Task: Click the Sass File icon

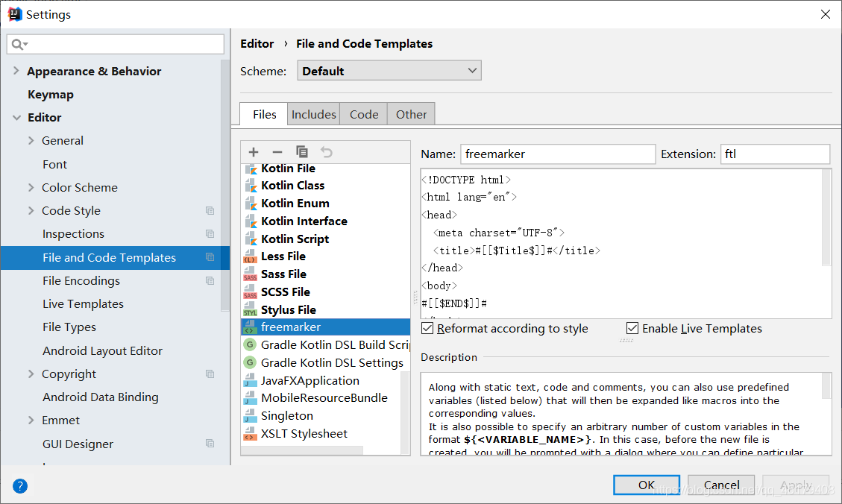Action: coord(251,274)
